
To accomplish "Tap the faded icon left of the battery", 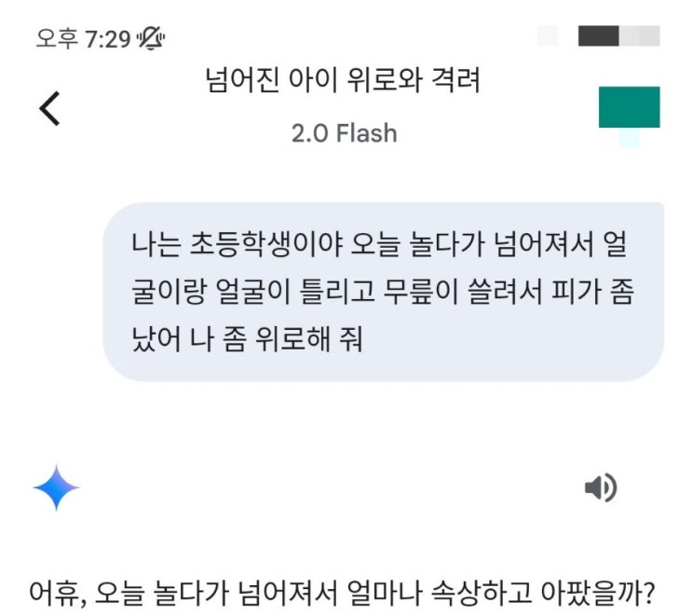I will point(548,35).
